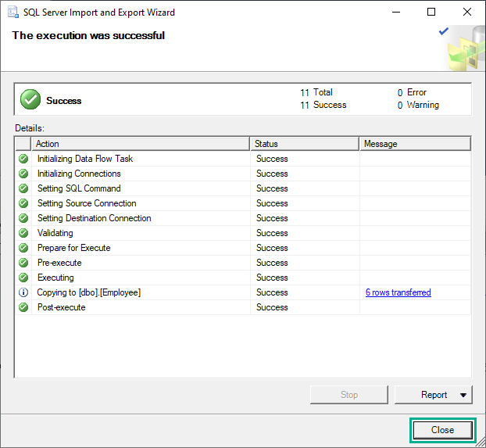Open the '6 rows transferred' link

point(398,292)
